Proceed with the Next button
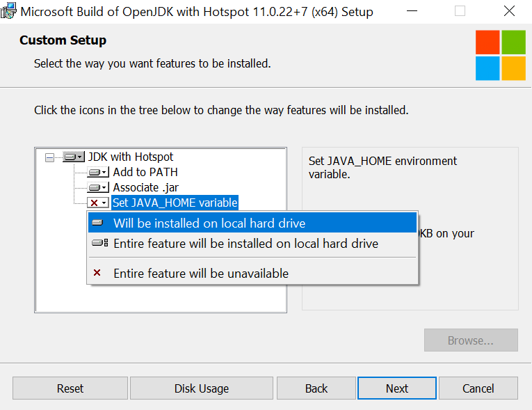 pos(397,388)
